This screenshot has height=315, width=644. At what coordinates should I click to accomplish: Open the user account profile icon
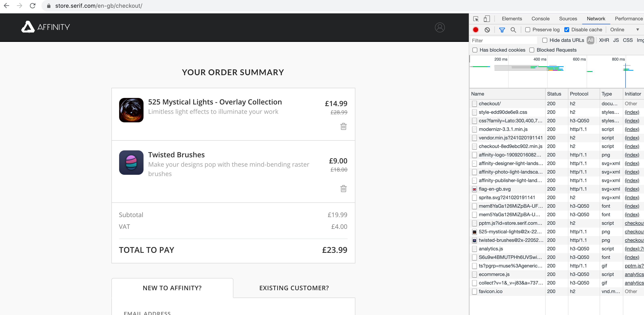439,27
